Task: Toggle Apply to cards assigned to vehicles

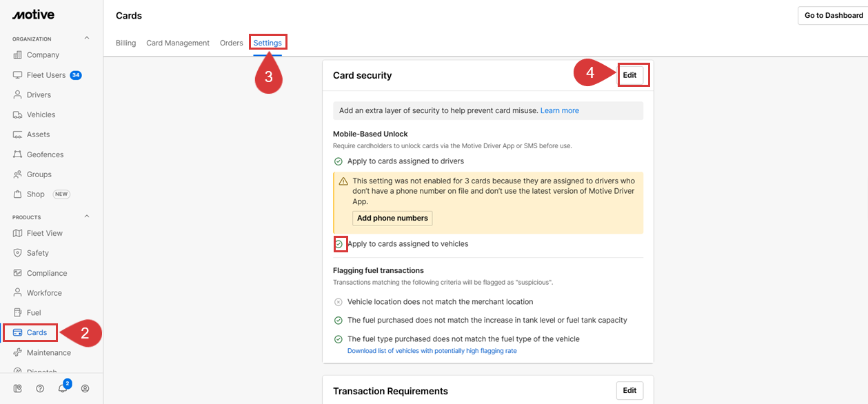Action: [339, 244]
